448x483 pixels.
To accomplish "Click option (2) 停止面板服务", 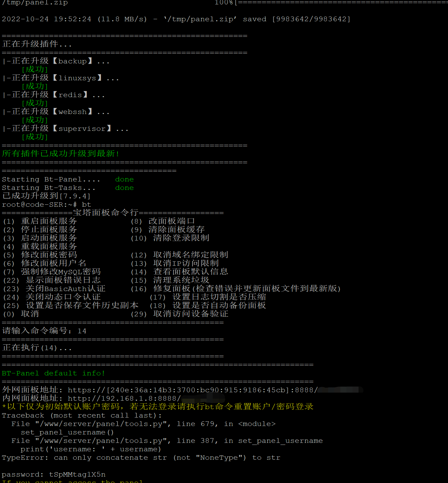I will (x=40, y=230).
